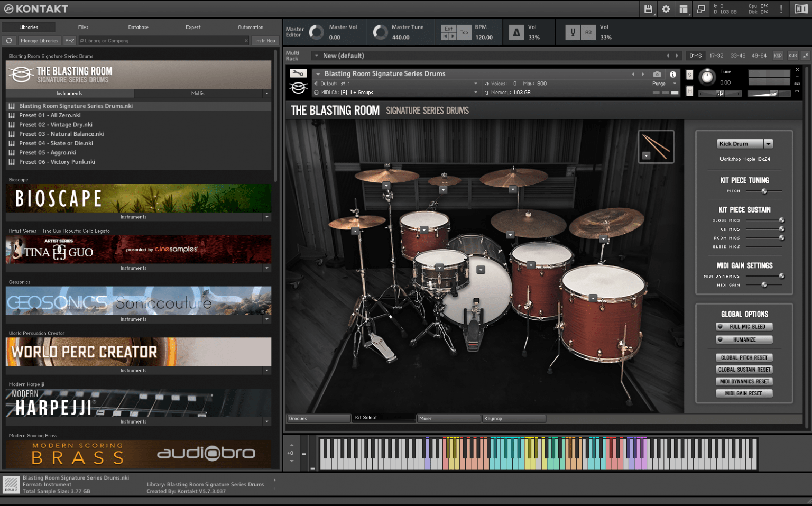Open the Kick Drum kit piece dropdown
Screen dimensions: 812x506
coord(768,144)
